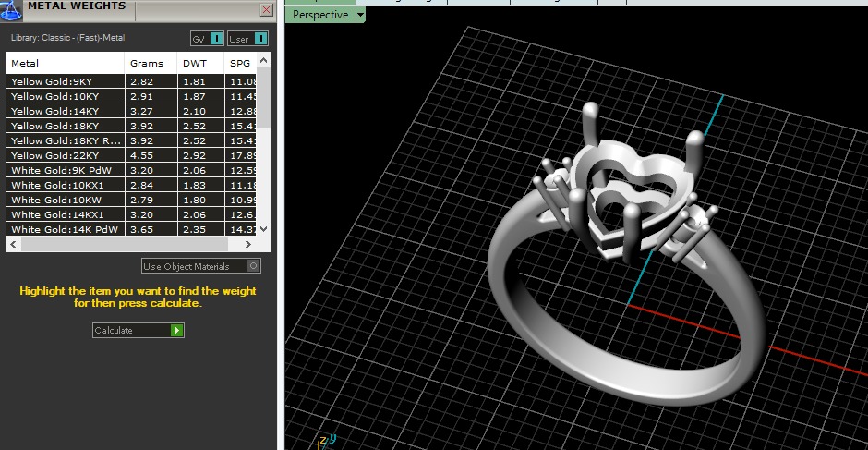Click the table scroll down arrow

(263, 228)
